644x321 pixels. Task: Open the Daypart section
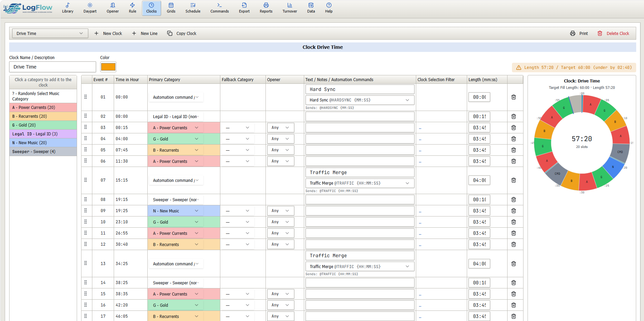[x=90, y=8]
